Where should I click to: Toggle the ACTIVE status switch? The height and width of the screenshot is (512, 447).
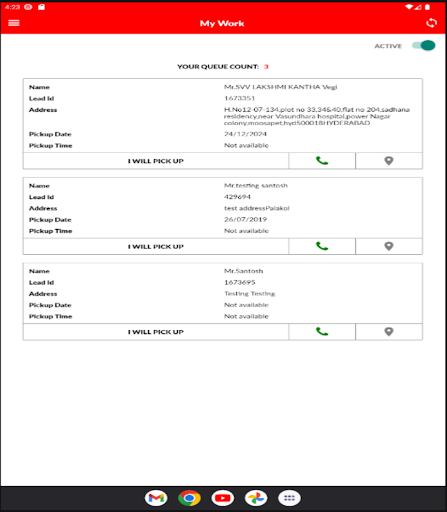[x=423, y=45]
